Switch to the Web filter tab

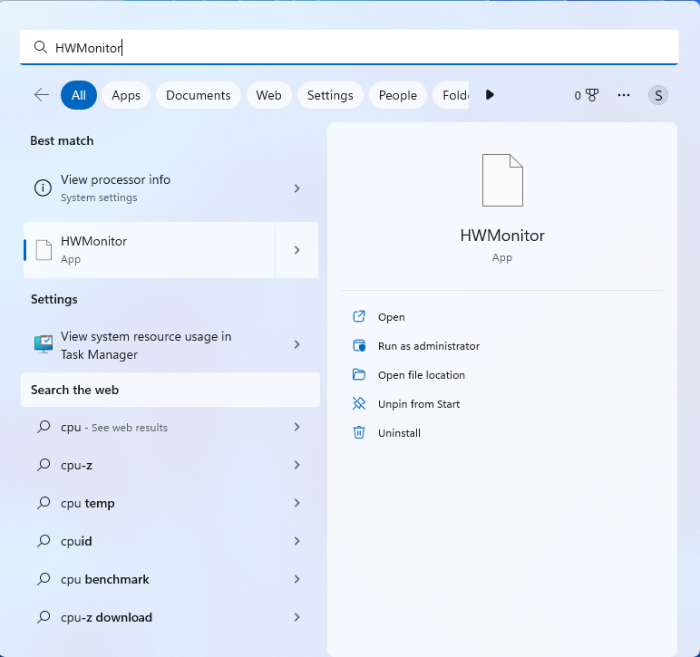(x=269, y=95)
